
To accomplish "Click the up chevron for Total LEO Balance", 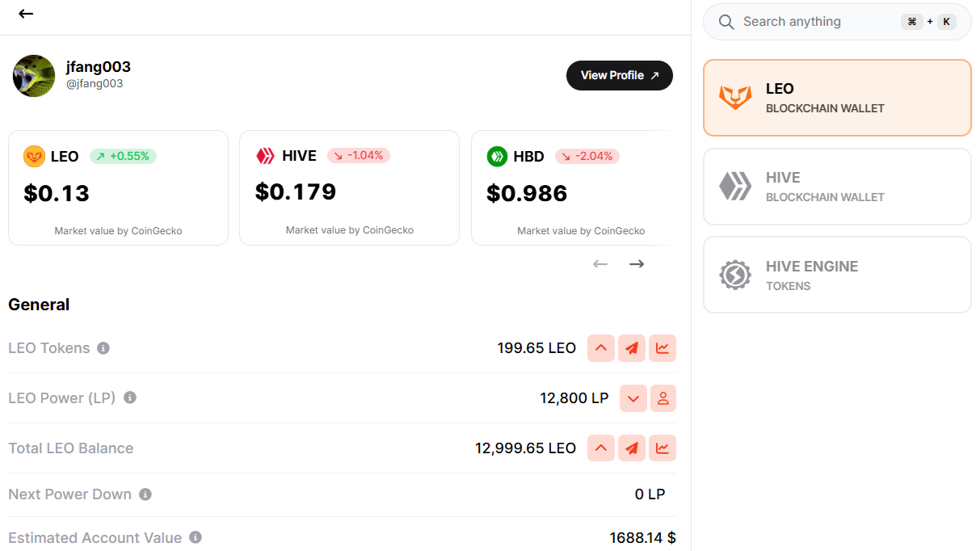I will tap(601, 448).
